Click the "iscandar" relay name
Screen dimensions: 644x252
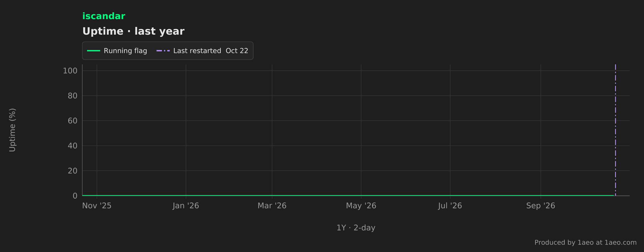(x=104, y=16)
